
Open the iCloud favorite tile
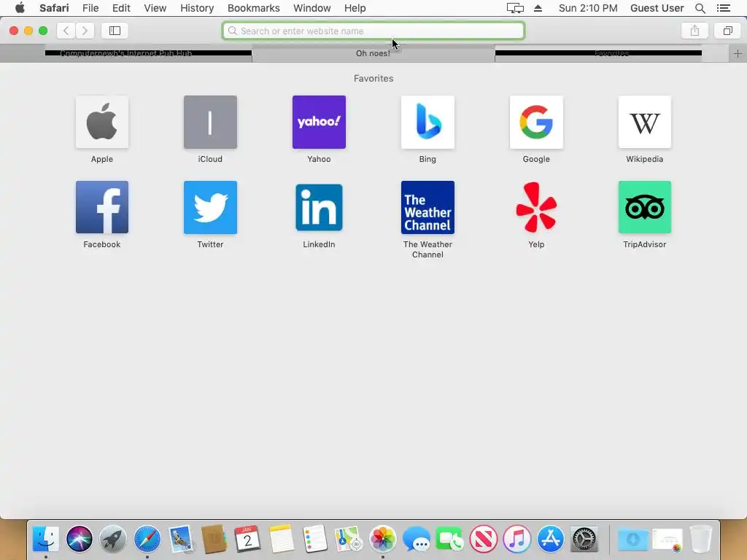(210, 122)
